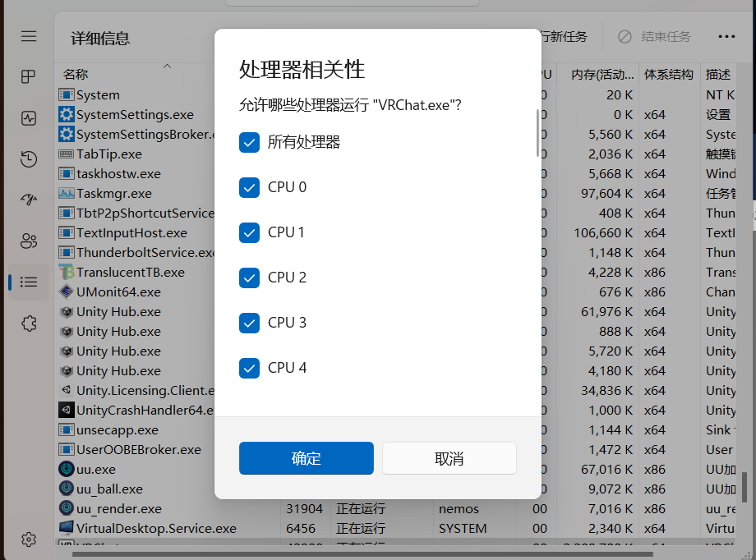Image resolution: width=756 pixels, height=560 pixels.
Task: Open the navigation hamburger menu
Action: [29, 36]
